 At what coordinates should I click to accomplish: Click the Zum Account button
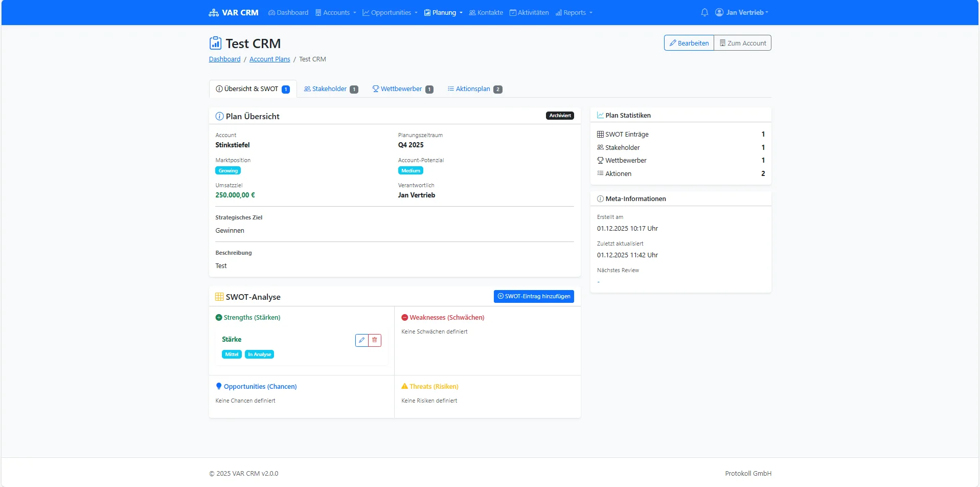pyautogui.click(x=742, y=42)
